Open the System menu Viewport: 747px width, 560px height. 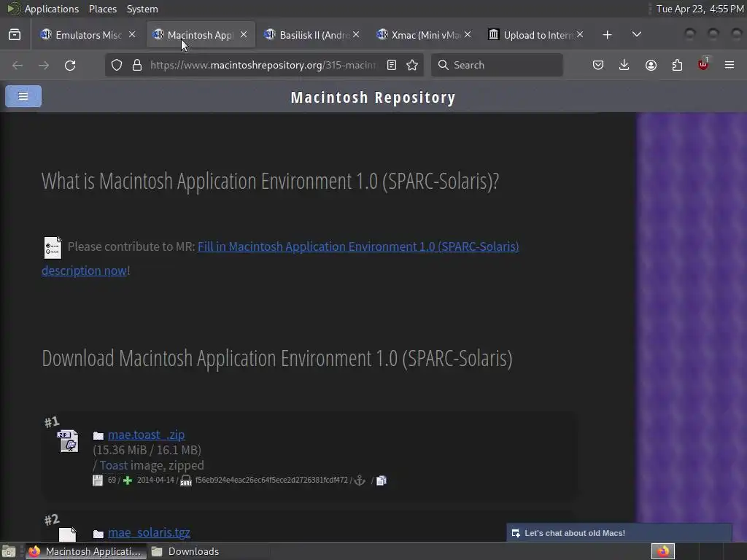[142, 9]
